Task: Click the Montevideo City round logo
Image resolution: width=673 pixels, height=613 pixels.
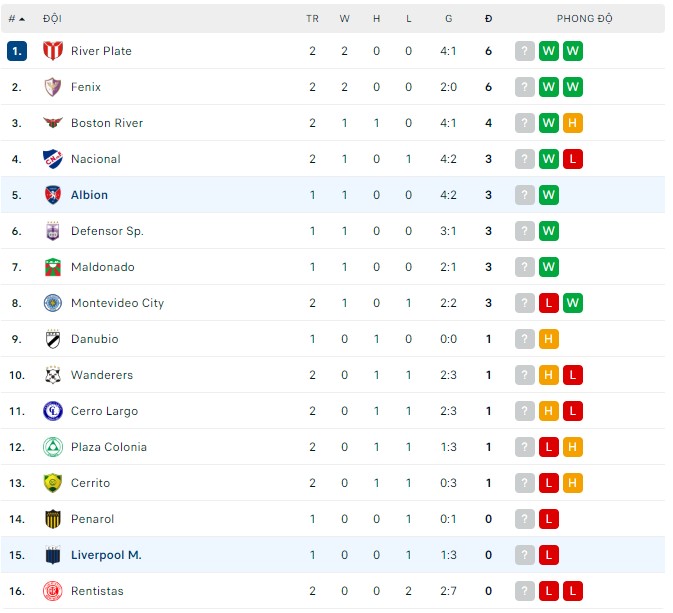Action: [x=53, y=303]
